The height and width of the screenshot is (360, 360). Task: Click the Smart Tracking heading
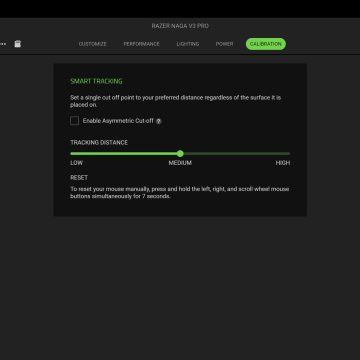pos(96,81)
